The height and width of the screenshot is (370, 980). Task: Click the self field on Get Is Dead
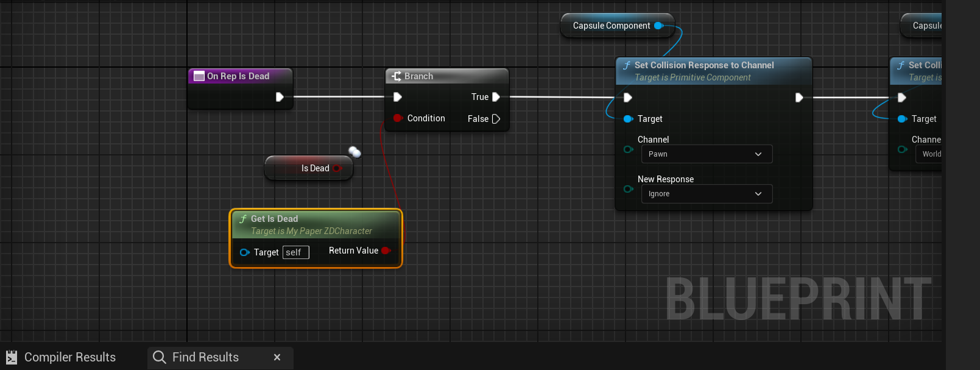(296, 252)
